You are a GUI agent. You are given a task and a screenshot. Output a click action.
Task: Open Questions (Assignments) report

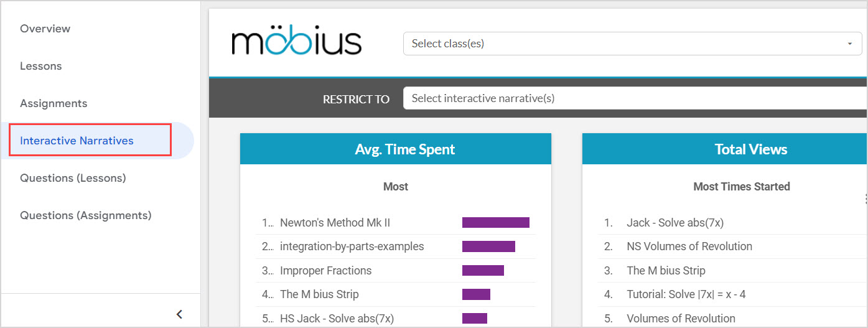[x=85, y=215]
